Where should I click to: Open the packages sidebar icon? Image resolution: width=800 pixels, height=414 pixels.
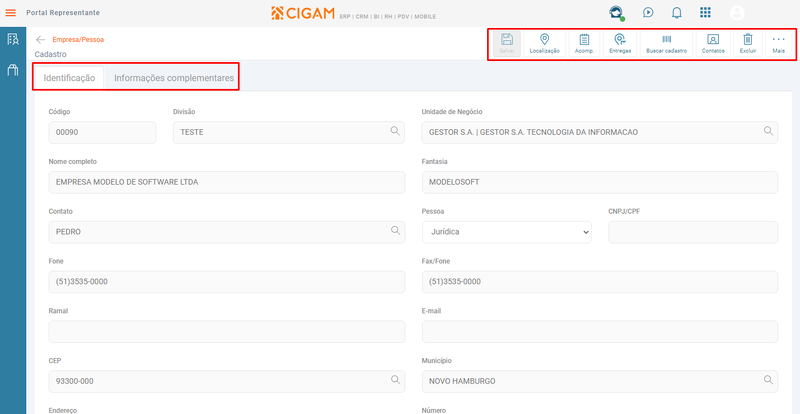click(x=13, y=70)
